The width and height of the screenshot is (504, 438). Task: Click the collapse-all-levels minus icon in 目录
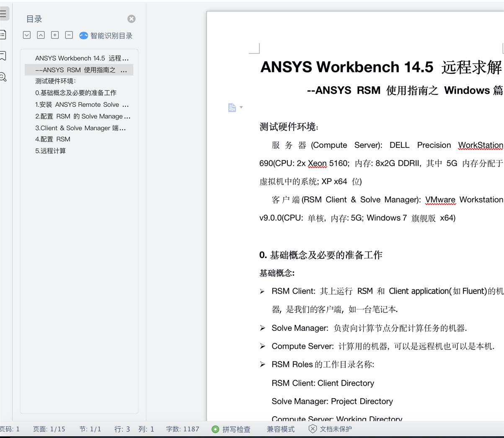[x=69, y=35]
